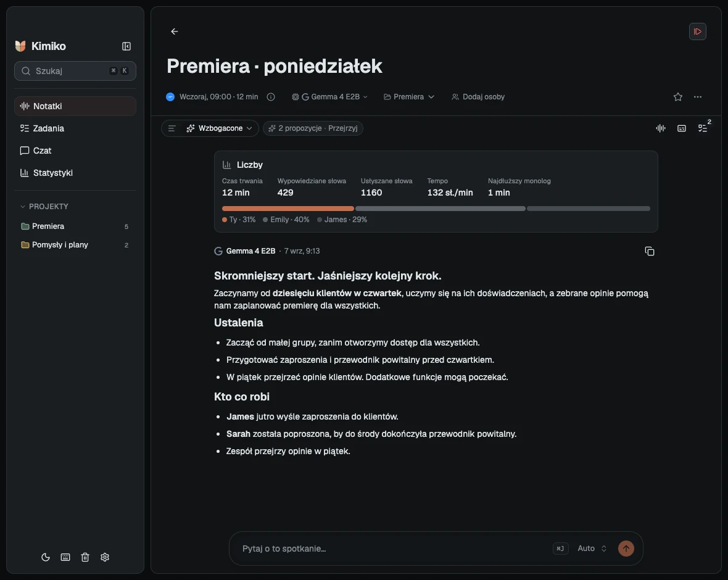The width and height of the screenshot is (728, 580).
Task: Click the Kto co robi heading
Action: click(242, 397)
